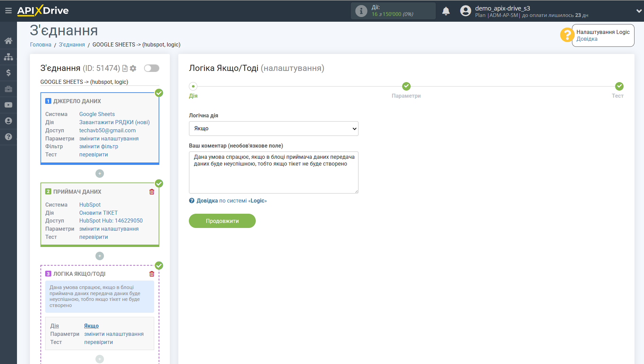Click Оновити TIKET action link
The width and height of the screenshot is (644, 364).
coord(99,213)
